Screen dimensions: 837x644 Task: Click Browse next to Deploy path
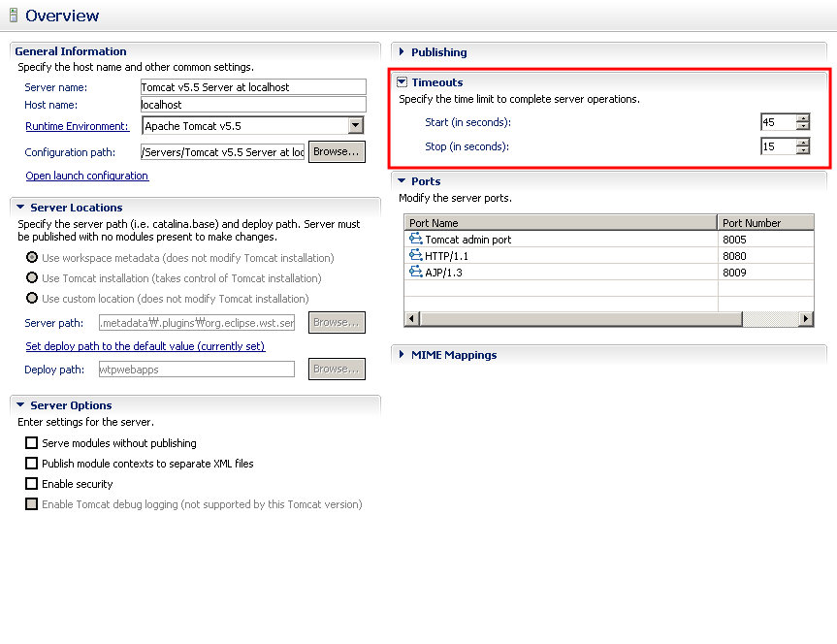pyautogui.click(x=337, y=369)
